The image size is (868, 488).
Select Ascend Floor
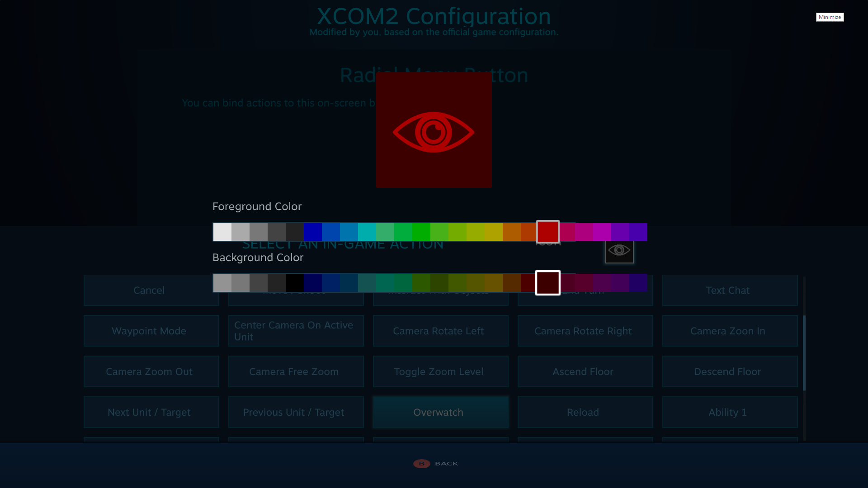pyautogui.click(x=583, y=371)
